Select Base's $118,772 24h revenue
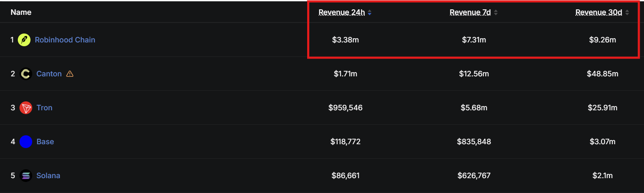 tap(345, 142)
